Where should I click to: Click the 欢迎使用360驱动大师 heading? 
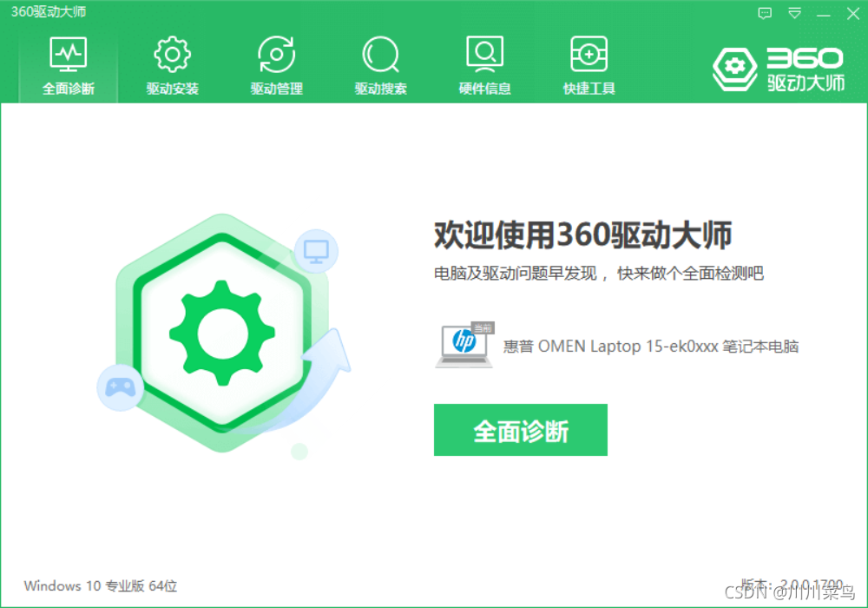[x=583, y=235]
